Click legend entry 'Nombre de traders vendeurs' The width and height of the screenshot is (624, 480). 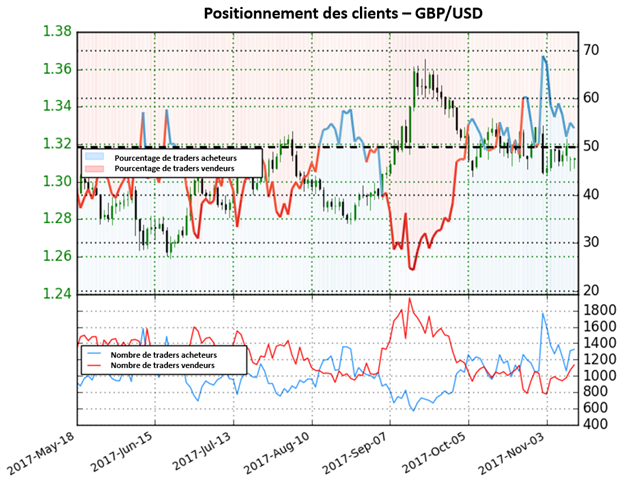[162, 365]
